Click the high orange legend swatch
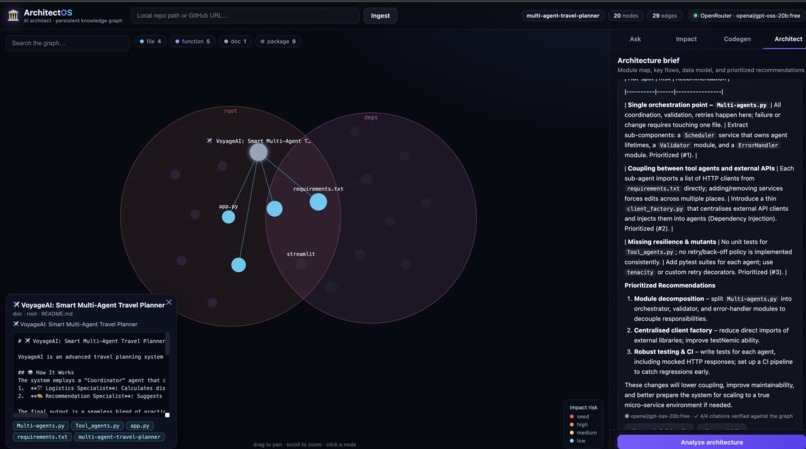This screenshot has width=806, height=449. click(x=572, y=425)
